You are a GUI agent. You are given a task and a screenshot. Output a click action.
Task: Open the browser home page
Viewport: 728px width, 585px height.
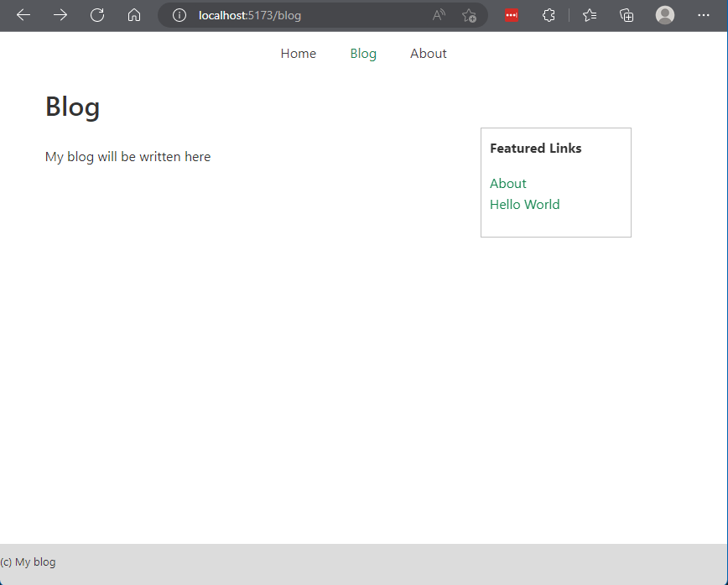pos(134,14)
